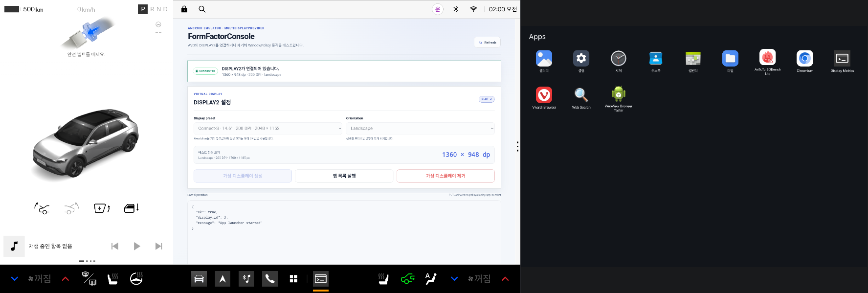Click the 02:00 오전 clock text

(503, 9)
